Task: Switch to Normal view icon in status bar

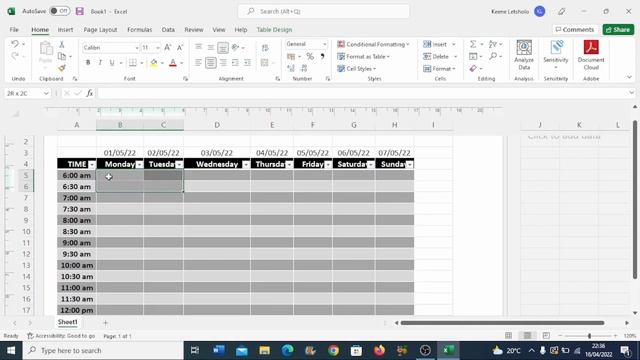Action: [x=508, y=336]
